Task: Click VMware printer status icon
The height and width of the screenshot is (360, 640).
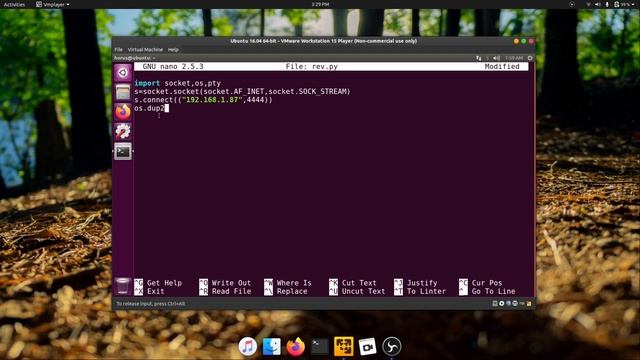Action: pos(515,303)
